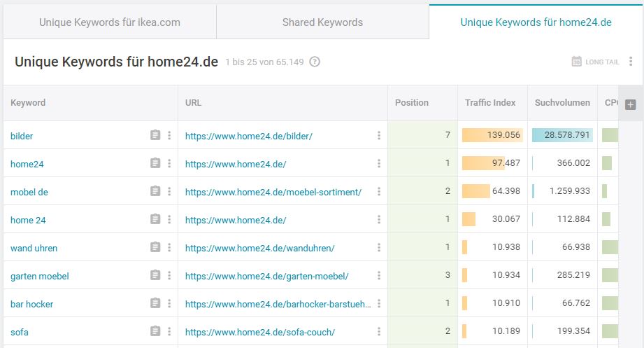Click the help question mark icon
Viewport: 644px width, 348px height.
pos(315,62)
